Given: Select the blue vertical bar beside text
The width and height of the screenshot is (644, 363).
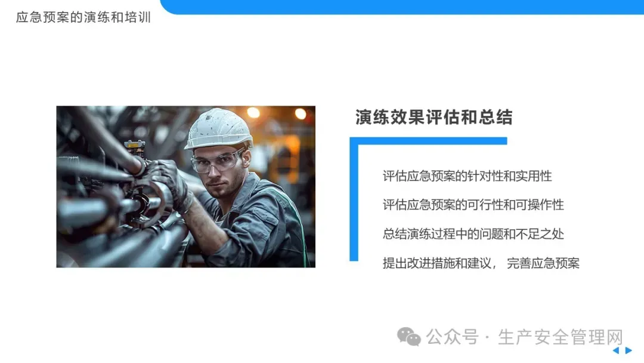Looking at the screenshot, I should click(354, 199).
